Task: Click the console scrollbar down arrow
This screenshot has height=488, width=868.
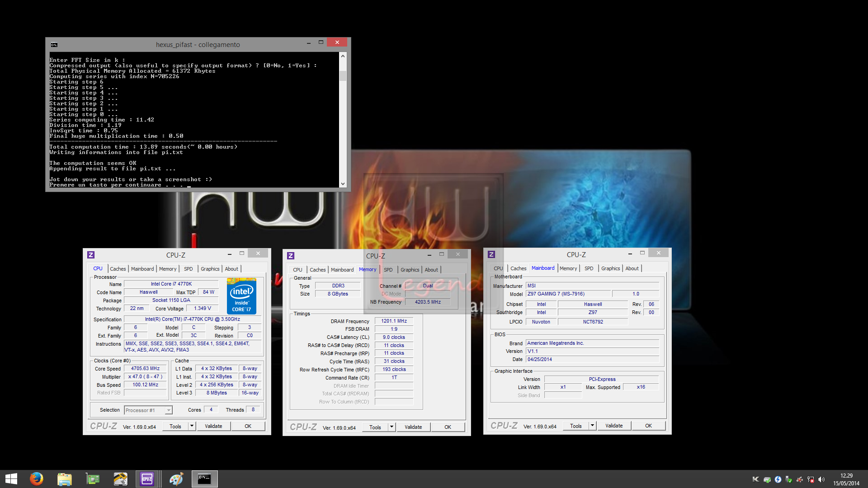Action: 343,184
